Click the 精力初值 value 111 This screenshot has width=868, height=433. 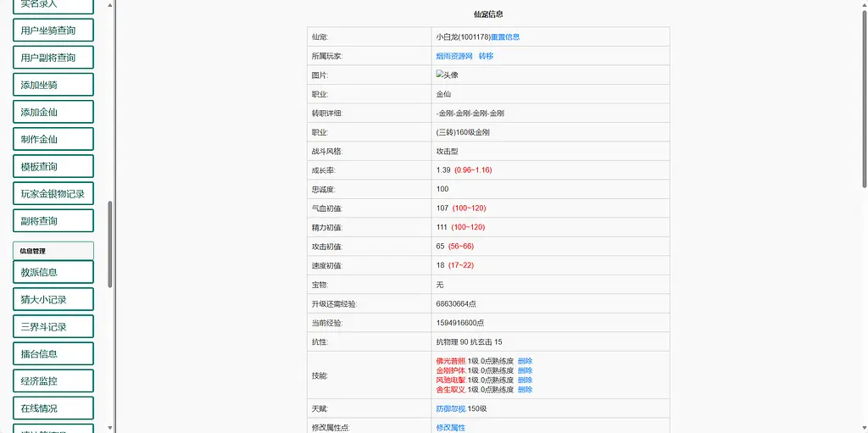442,227
